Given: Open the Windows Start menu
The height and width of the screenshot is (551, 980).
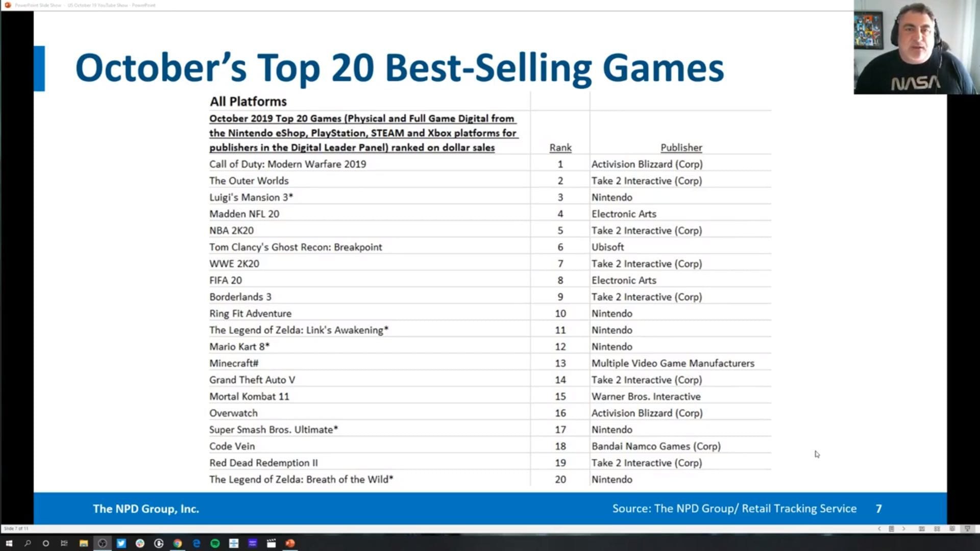Looking at the screenshot, I should coord(9,543).
